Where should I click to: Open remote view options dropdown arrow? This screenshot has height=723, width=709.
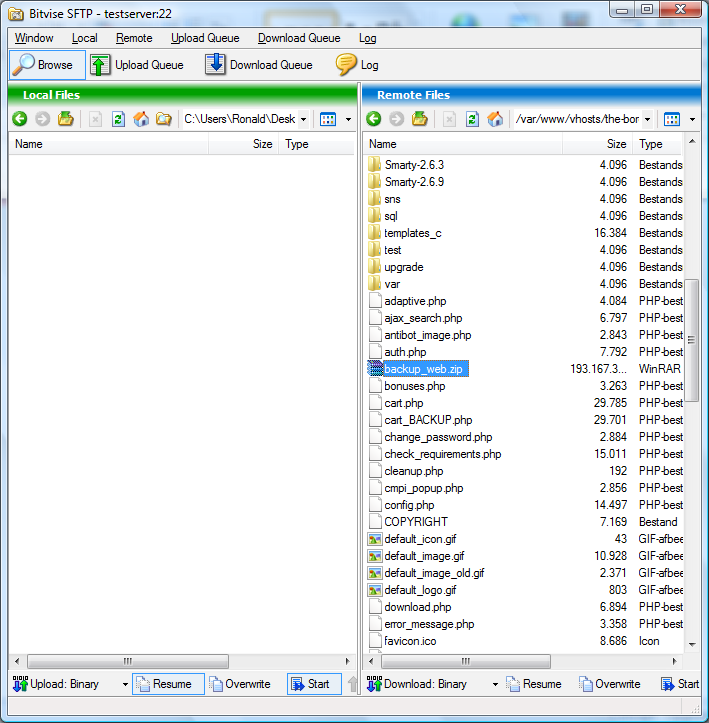click(x=692, y=119)
